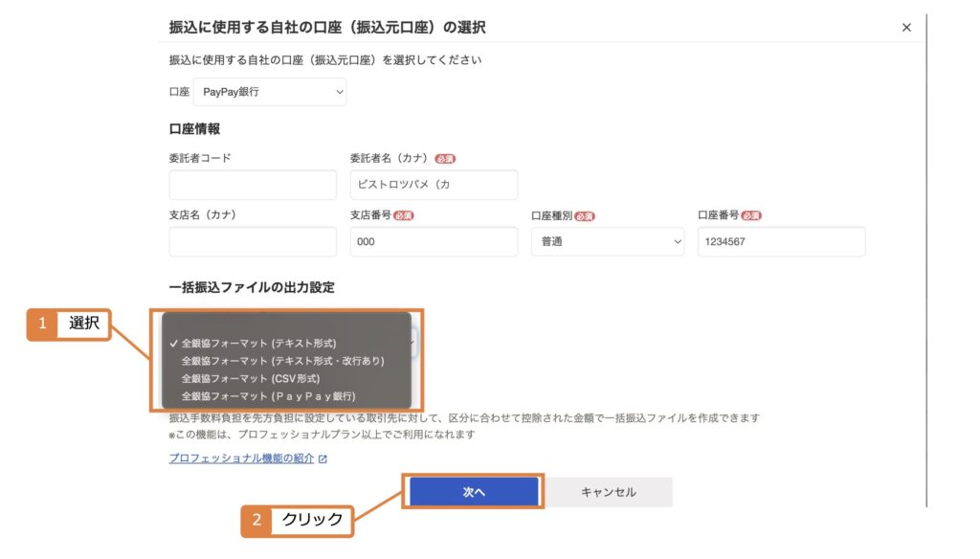Viewport: 980px width, 559px height.
Task: Click the checkmark beside 全銀協フォーマット (テキスト形式)
Action: (x=174, y=344)
